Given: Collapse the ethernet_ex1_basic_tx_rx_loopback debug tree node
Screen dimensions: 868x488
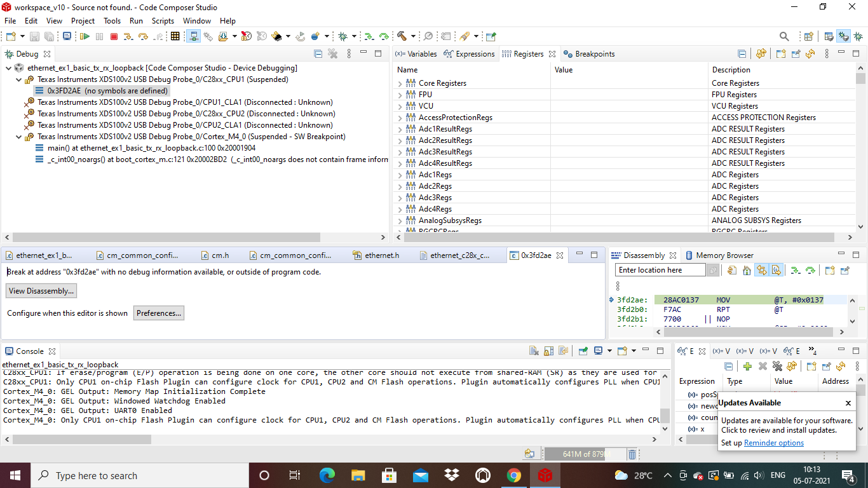Looking at the screenshot, I should tap(8, 68).
